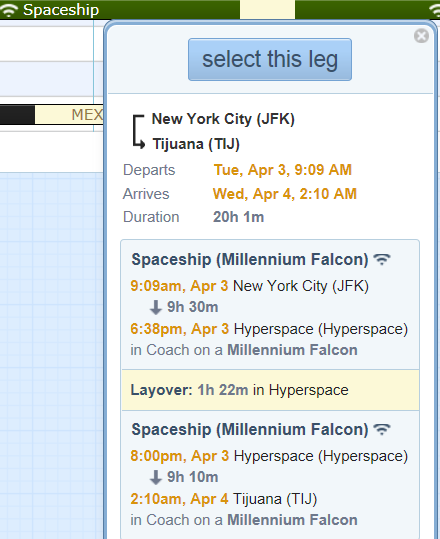The height and width of the screenshot is (539, 440).
Task: Click the first Spaceship (Millennium Falcon) segment title
Action: coord(250,260)
